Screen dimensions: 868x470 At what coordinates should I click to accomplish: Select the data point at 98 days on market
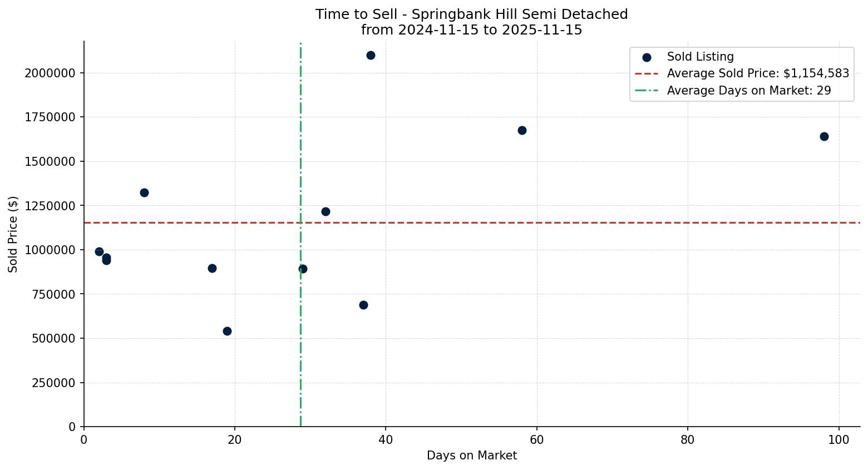824,136
